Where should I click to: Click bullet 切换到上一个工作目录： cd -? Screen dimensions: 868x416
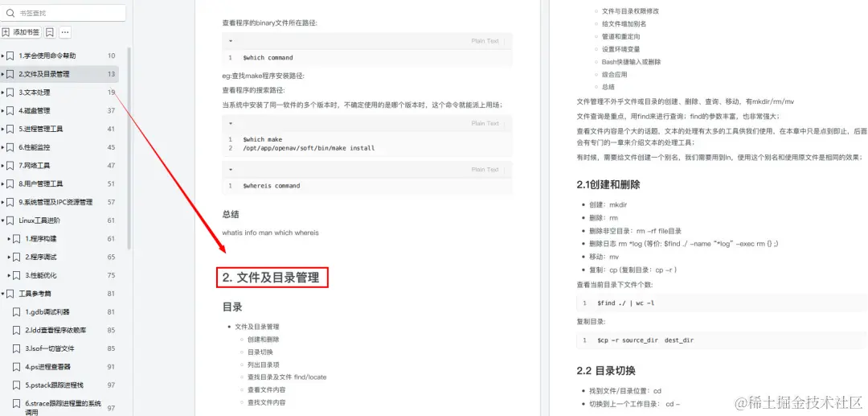click(x=634, y=405)
